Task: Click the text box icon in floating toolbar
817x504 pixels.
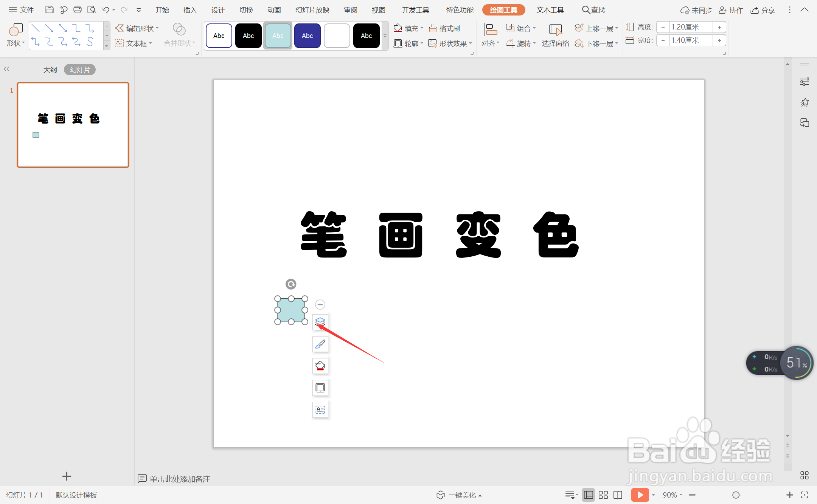Action: point(320,410)
